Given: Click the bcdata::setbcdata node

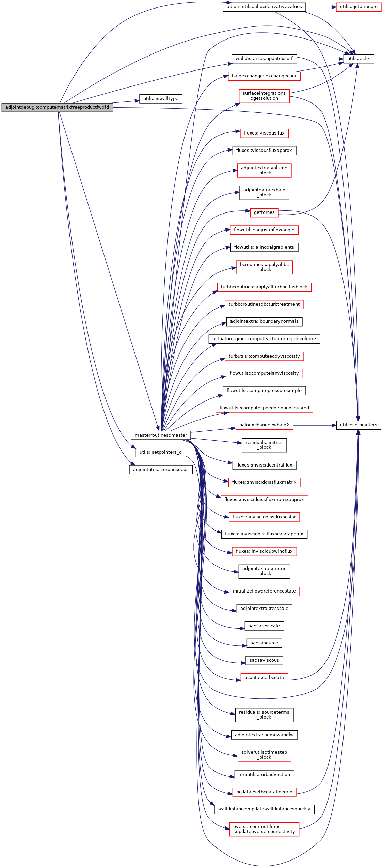Looking at the screenshot, I should tap(264, 678).
